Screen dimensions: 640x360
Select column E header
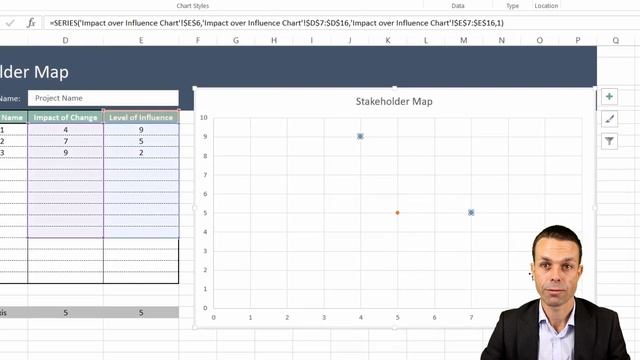(x=141, y=40)
